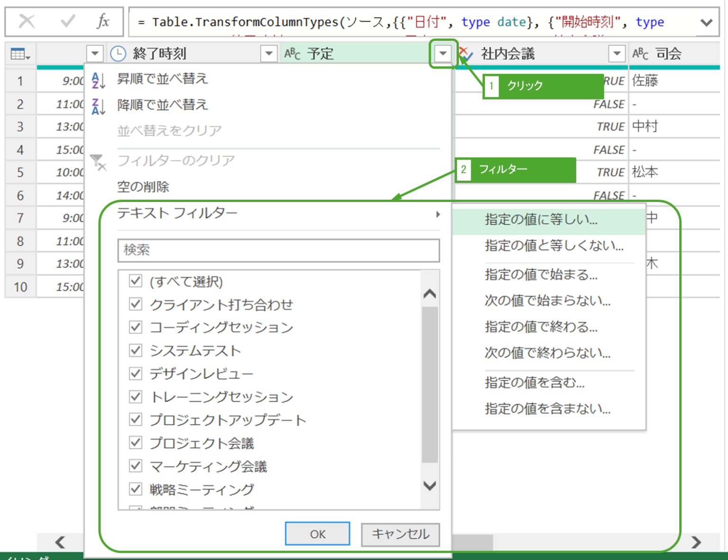The width and height of the screenshot is (728, 560).
Task: Dismiss the filter dialog via キャンセル
Action: coord(400,534)
